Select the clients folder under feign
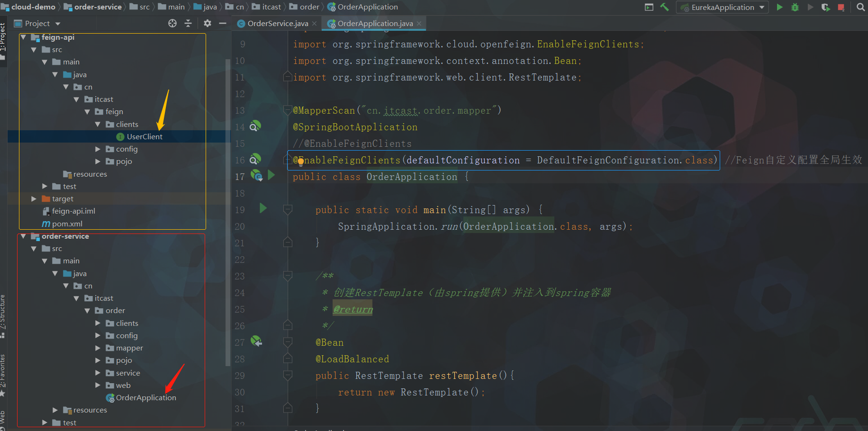The height and width of the screenshot is (431, 868). [127, 124]
